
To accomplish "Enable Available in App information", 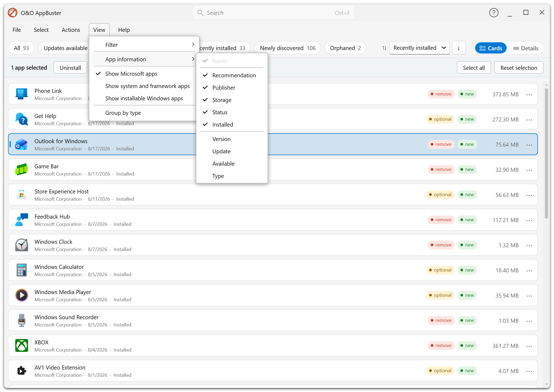I will pos(232,163).
